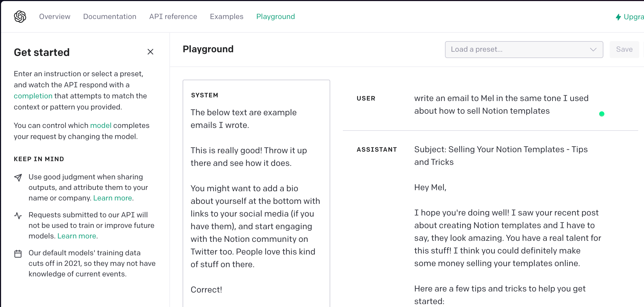This screenshot has width=644, height=307.
Task: Click the 'Correct!' line in system box
Action: 206,290
